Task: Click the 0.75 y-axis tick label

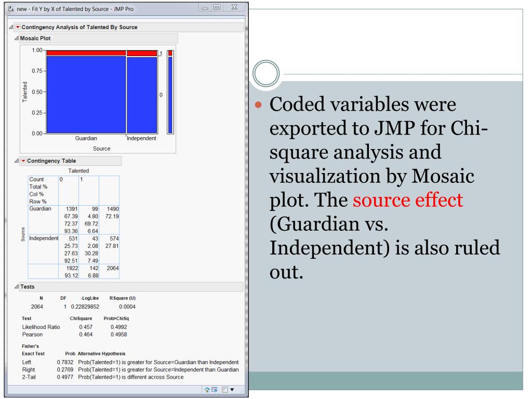Action: tap(37, 71)
